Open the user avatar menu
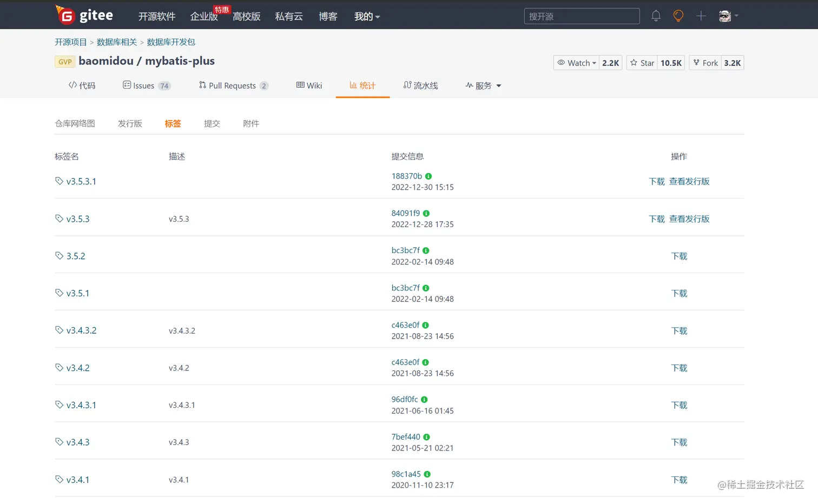The height and width of the screenshot is (504, 818). pyautogui.click(x=728, y=16)
